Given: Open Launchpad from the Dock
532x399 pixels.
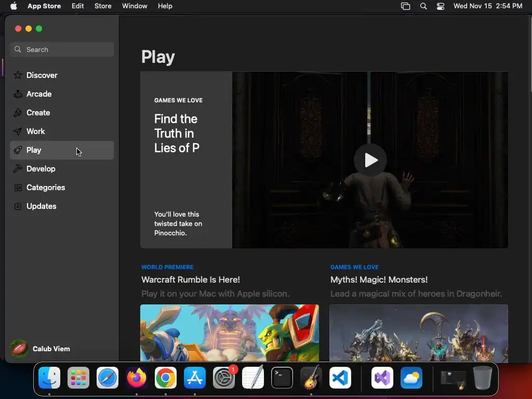Looking at the screenshot, I should (78, 378).
